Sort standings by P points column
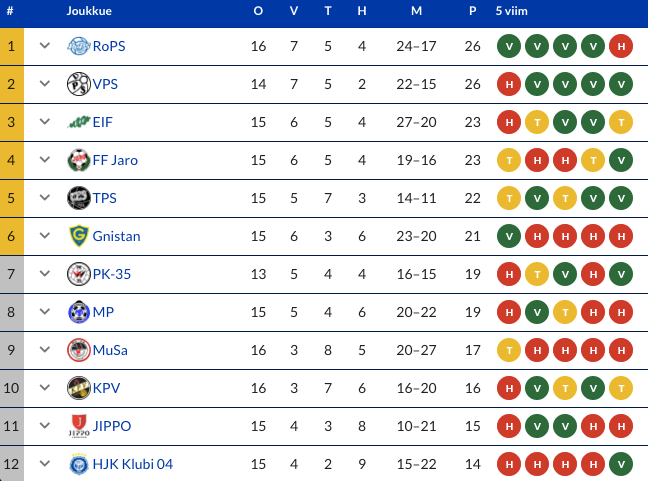 coord(472,11)
